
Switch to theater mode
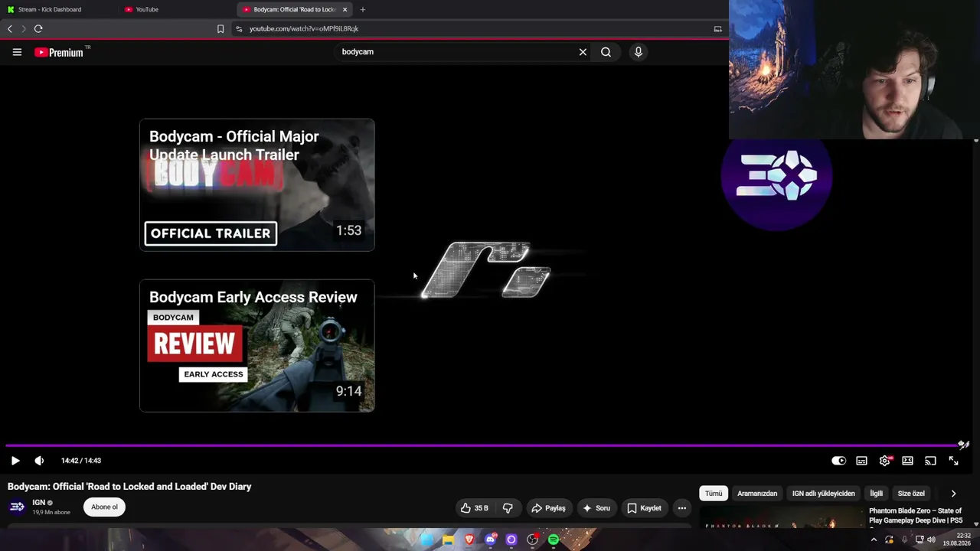[x=907, y=461]
